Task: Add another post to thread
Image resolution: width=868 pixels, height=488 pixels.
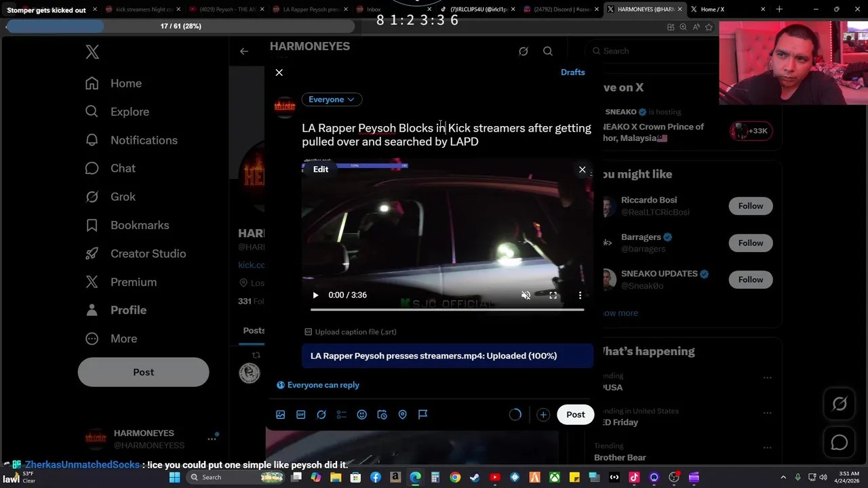Action: [543, 415]
